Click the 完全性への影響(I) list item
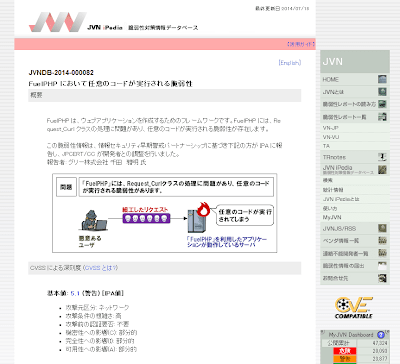 [100, 341]
